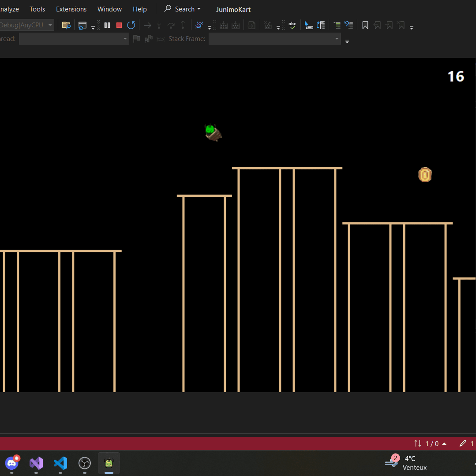
Task: Stop debugging with the red square
Action: pos(119,25)
